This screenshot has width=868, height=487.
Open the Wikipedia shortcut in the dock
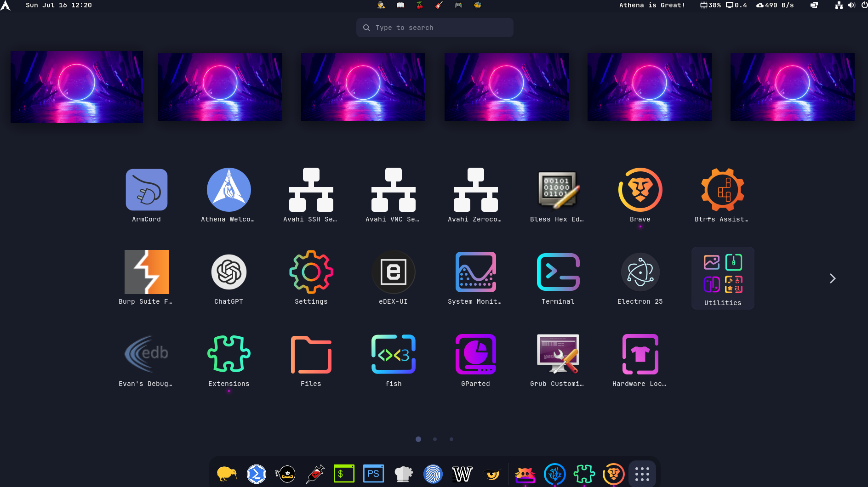pos(462,474)
